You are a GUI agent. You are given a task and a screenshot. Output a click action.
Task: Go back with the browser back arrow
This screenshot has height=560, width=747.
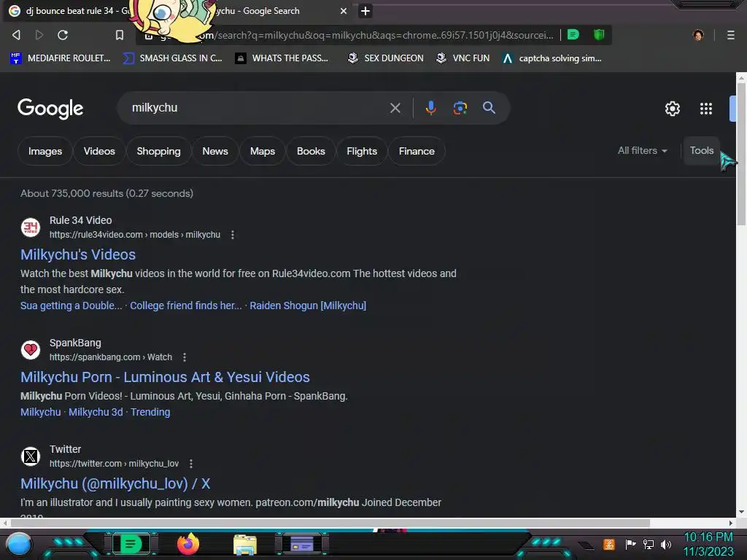[x=16, y=35]
